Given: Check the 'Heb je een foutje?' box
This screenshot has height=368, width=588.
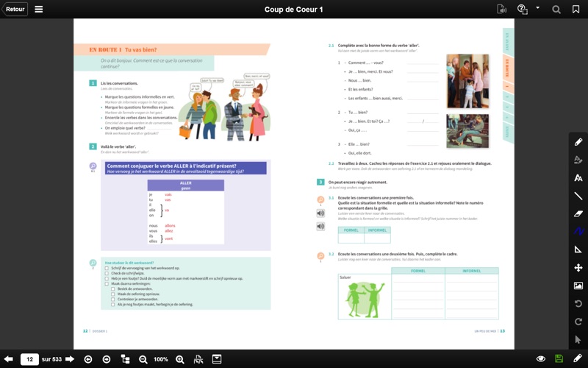Looking at the screenshot, I should (x=107, y=279).
